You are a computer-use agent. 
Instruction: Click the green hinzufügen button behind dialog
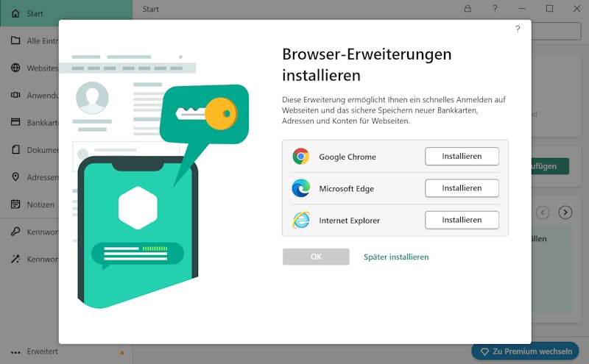550,166
